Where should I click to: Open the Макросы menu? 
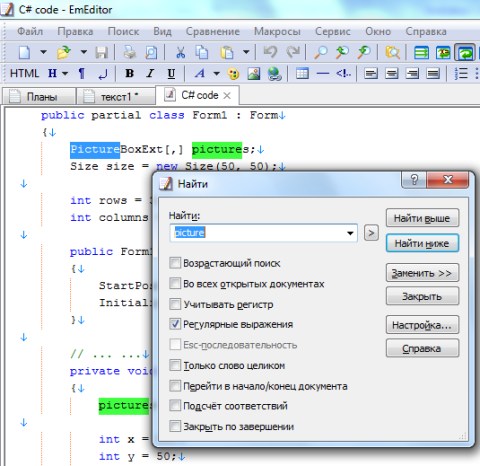point(277,31)
